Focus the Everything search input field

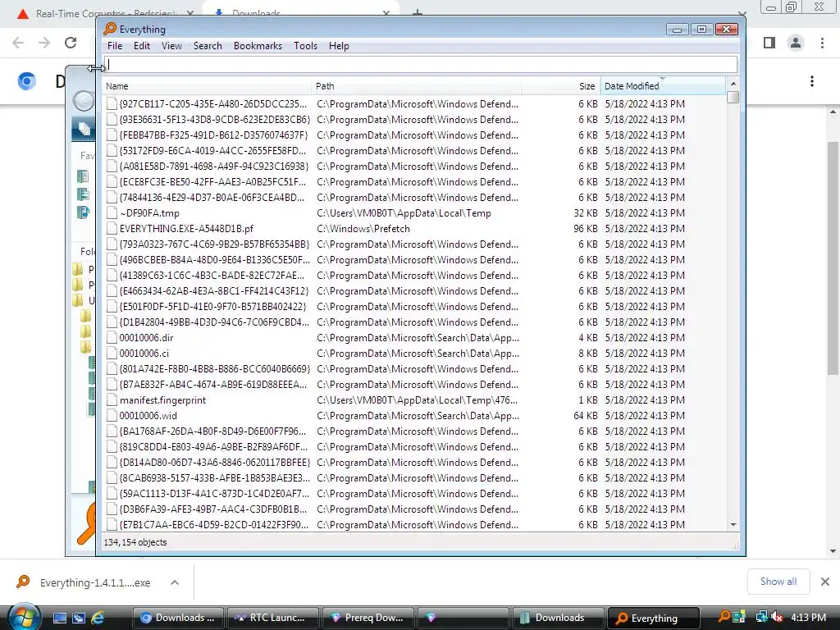point(421,65)
